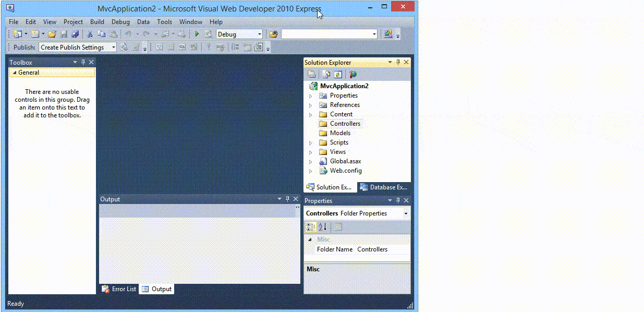Expand the Properties node in Solution Explorer
This screenshot has width=644, height=312.
click(x=311, y=95)
